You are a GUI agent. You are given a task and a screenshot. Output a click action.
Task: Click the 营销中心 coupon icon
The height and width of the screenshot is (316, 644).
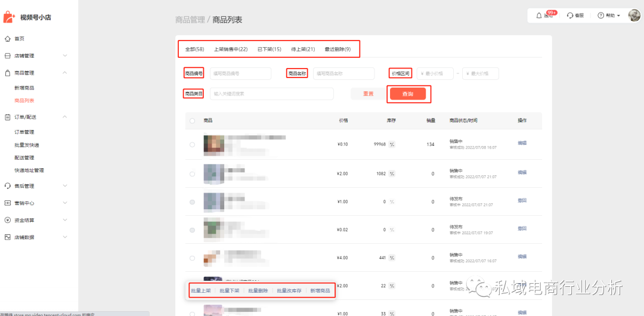click(x=7, y=203)
